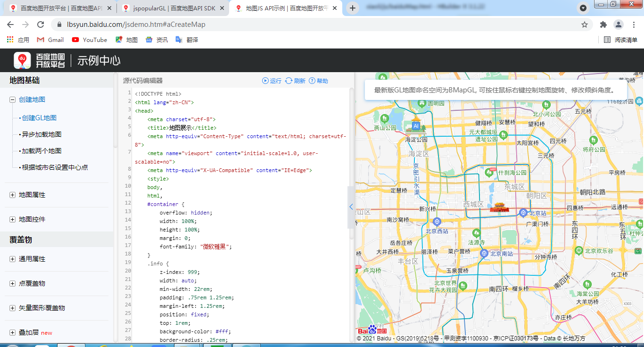Viewport: 644px width, 347px height.
Task: Expand the 地图控件 section
Action: click(12, 219)
